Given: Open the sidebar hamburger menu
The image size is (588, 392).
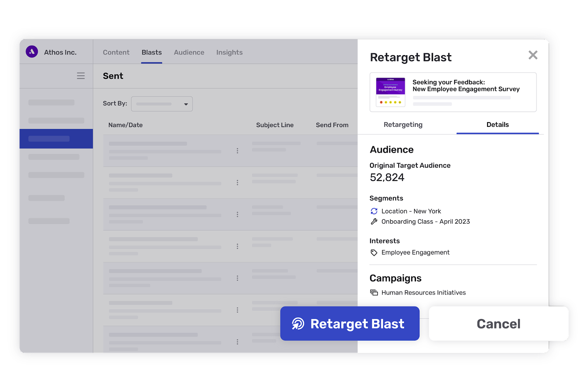Looking at the screenshot, I should click(80, 76).
